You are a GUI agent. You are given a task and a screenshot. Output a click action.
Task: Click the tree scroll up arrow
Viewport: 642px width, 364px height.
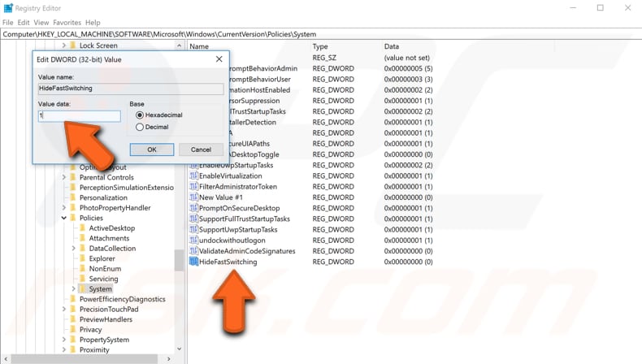pyautogui.click(x=179, y=45)
